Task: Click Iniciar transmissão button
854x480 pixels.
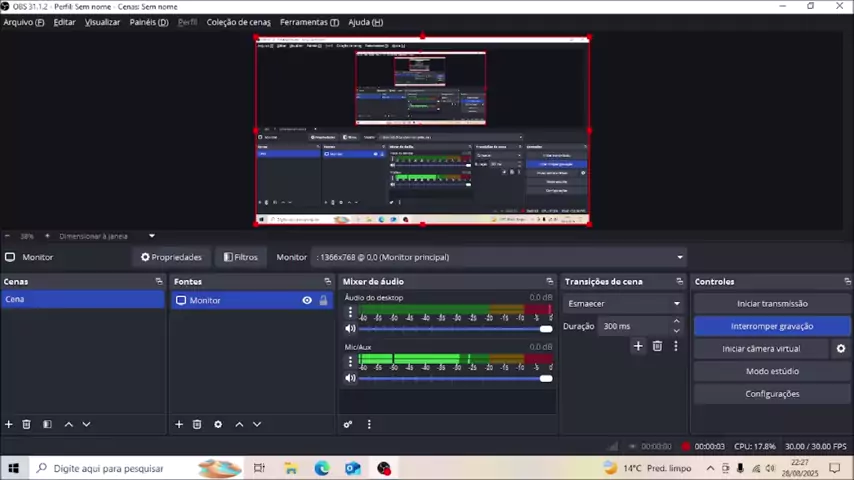Action: click(771, 304)
